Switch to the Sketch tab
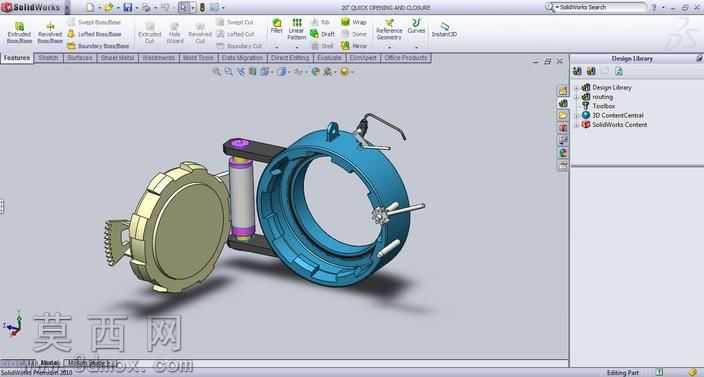The image size is (704, 377). click(x=48, y=58)
